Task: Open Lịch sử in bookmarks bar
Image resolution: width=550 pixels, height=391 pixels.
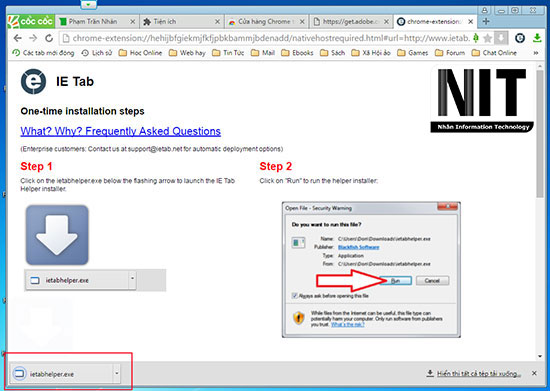Action: (x=96, y=53)
